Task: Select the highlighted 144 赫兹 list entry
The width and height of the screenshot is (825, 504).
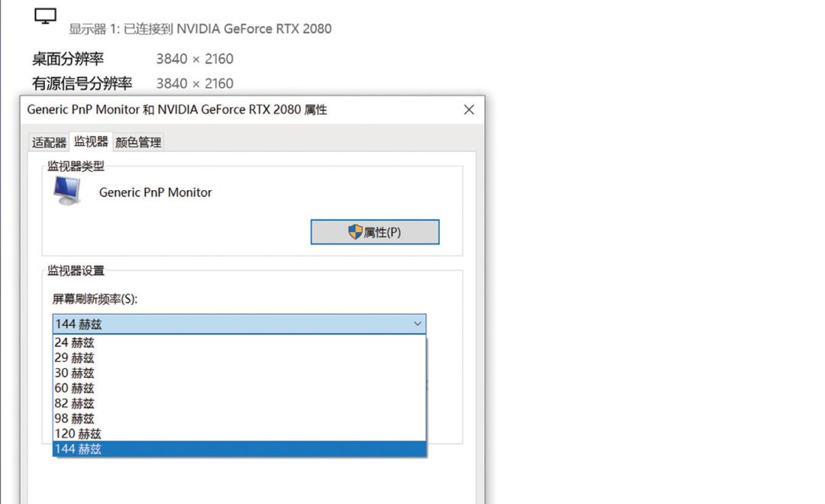Action: pos(78,449)
